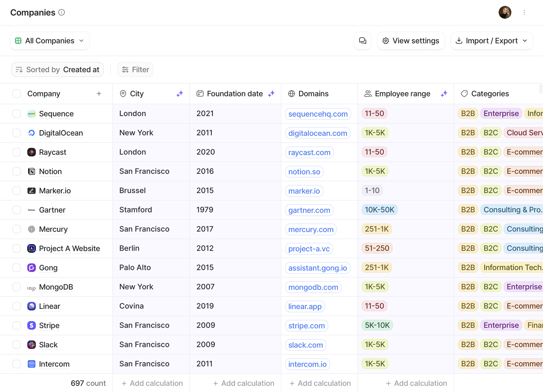Open the digitalocean.com domain link

(x=317, y=133)
